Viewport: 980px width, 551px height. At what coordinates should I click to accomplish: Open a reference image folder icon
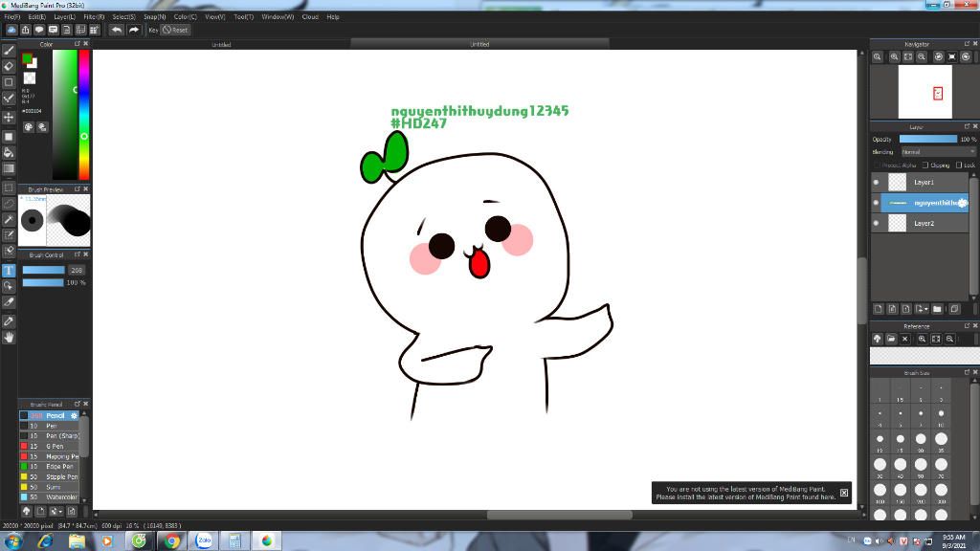point(891,339)
